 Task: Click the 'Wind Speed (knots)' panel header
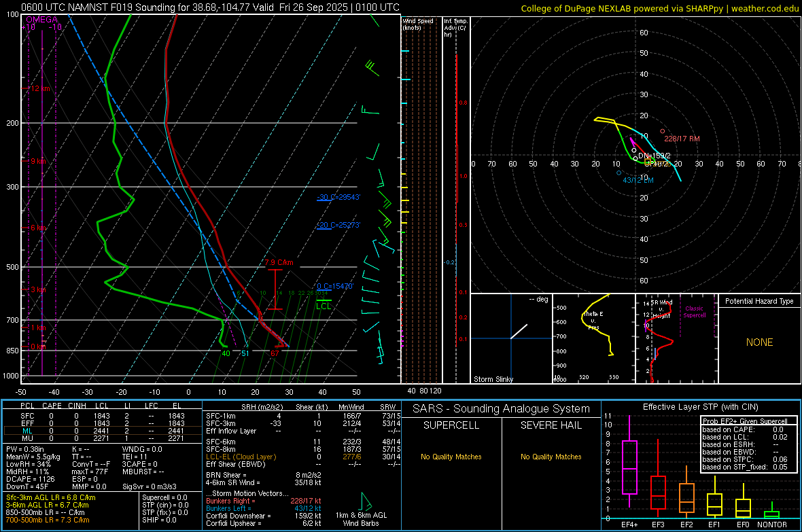(418, 24)
